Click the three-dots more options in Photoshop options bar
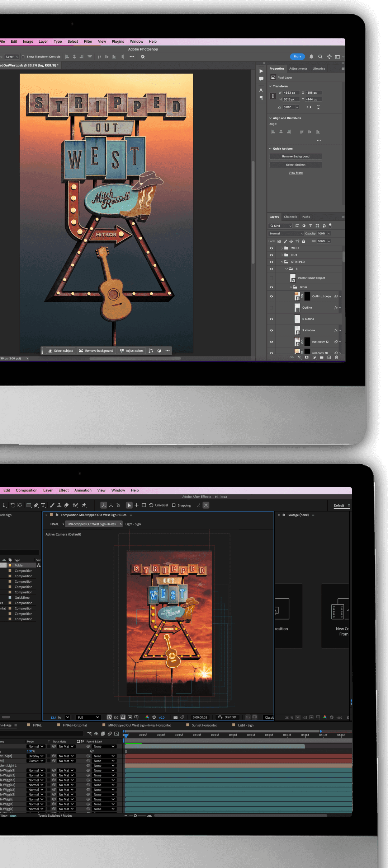Screen dimensions: 388x868 coord(132,57)
